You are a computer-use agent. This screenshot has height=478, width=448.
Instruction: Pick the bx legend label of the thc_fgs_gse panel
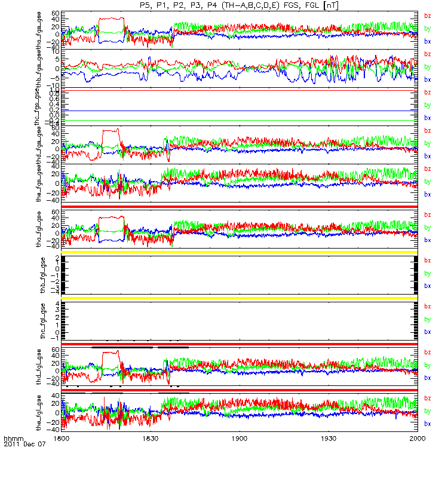[427, 118]
